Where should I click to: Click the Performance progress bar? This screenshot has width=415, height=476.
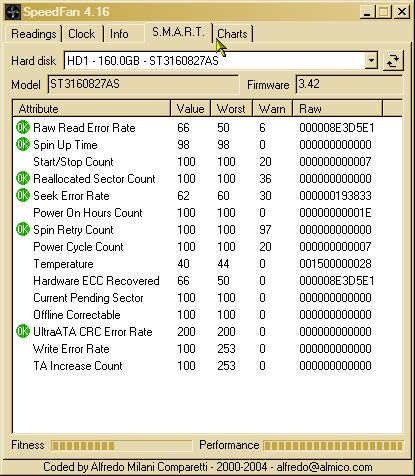click(x=333, y=446)
